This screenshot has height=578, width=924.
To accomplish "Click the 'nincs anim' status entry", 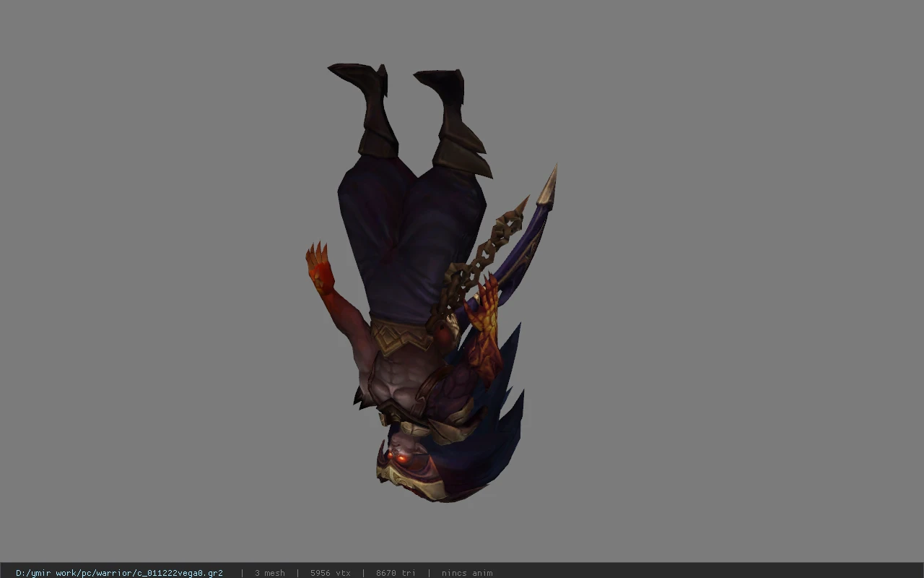I will [467, 573].
